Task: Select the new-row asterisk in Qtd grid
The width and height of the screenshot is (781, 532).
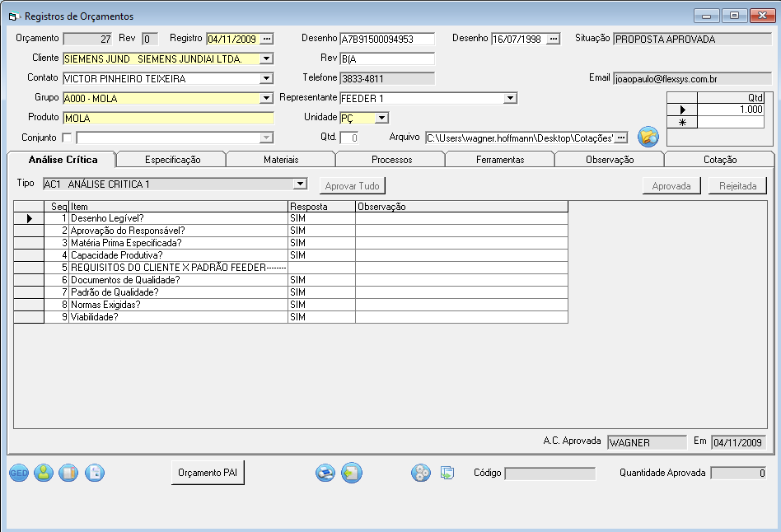Action: [x=682, y=123]
